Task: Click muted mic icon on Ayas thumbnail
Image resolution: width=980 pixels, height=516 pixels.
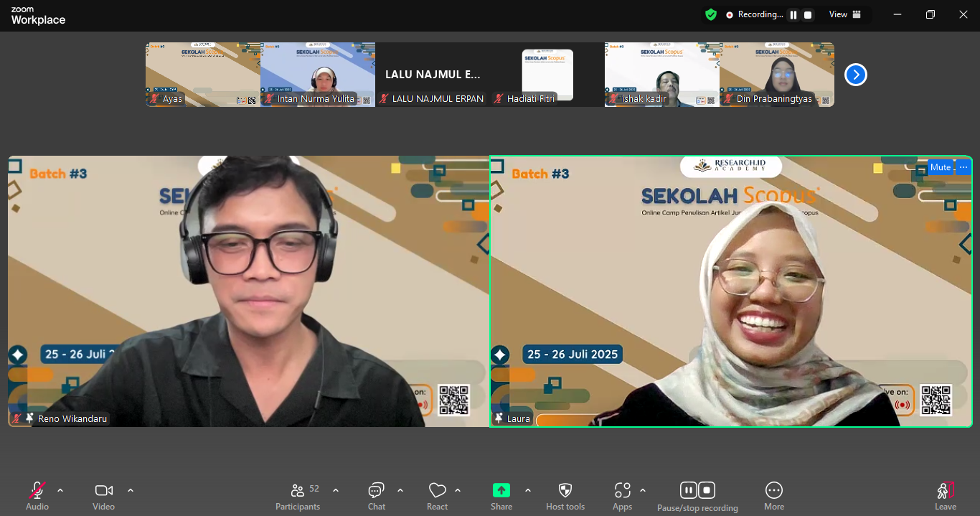Action: click(154, 99)
